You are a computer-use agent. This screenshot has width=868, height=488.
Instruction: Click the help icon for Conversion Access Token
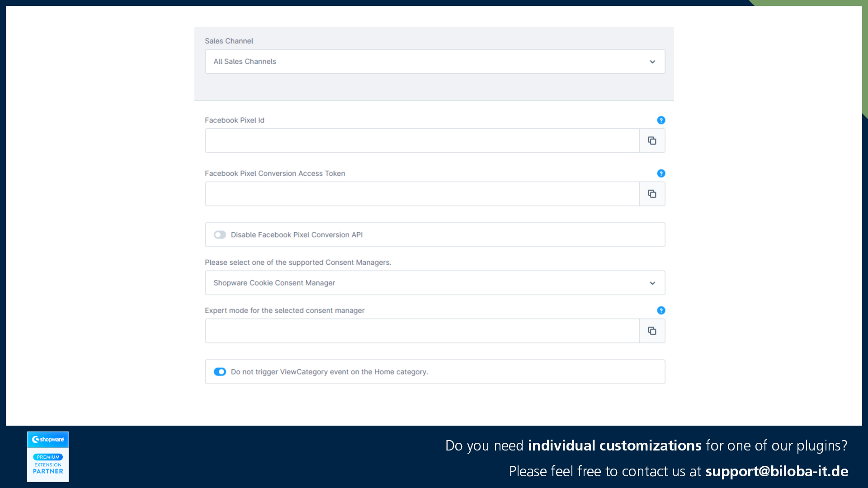(x=661, y=174)
